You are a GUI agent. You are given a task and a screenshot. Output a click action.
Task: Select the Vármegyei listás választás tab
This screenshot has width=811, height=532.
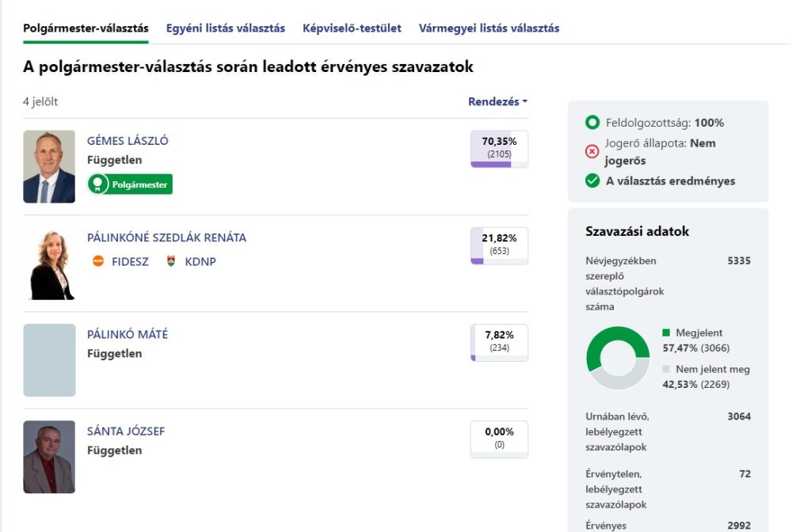pyautogui.click(x=489, y=28)
